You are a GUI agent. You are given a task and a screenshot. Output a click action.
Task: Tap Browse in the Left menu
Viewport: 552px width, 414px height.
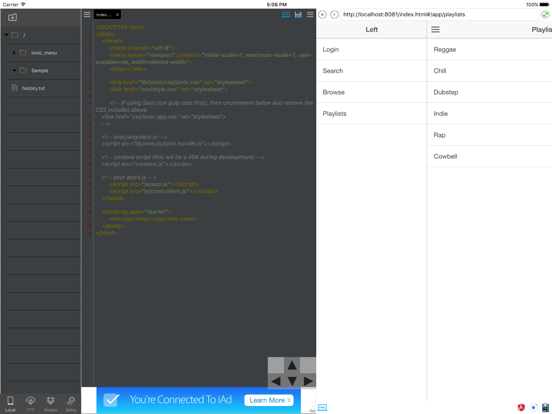click(371, 92)
